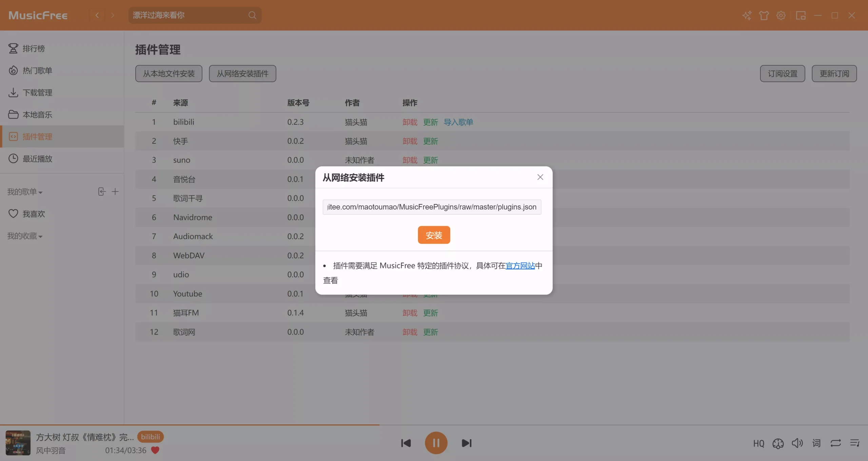Click the sparkles icon in the title bar

click(x=747, y=15)
